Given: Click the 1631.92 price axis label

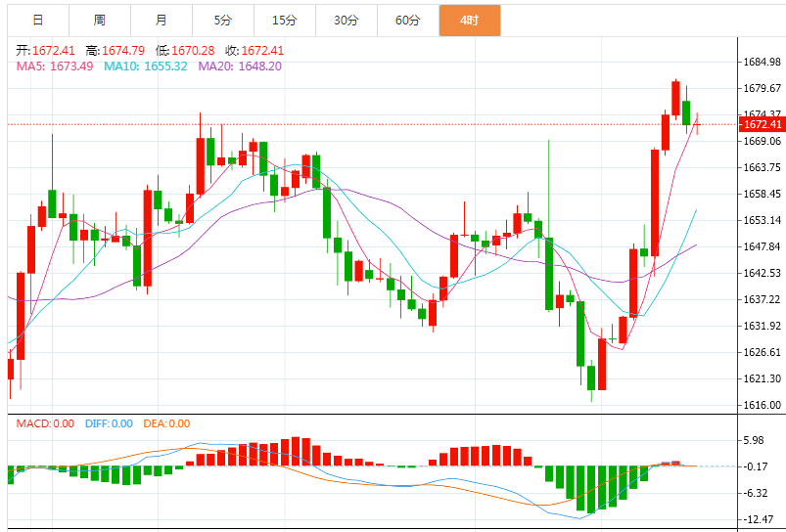Looking at the screenshot, I should pyautogui.click(x=762, y=326).
